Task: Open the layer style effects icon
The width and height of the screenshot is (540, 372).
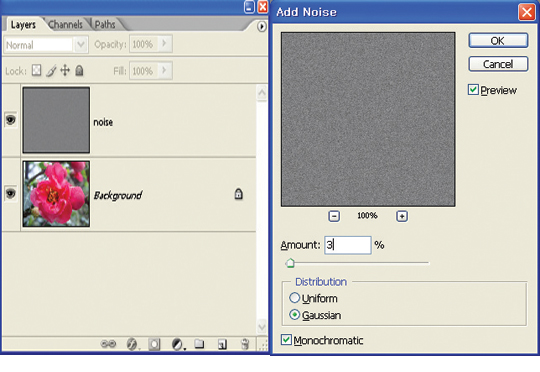Action: tap(132, 344)
